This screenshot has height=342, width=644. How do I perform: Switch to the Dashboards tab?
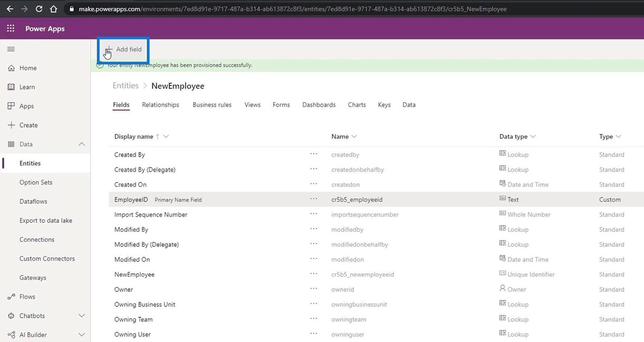tap(319, 105)
